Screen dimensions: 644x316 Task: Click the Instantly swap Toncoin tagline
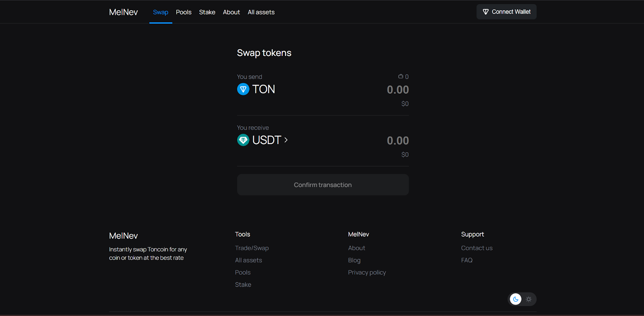(x=148, y=254)
